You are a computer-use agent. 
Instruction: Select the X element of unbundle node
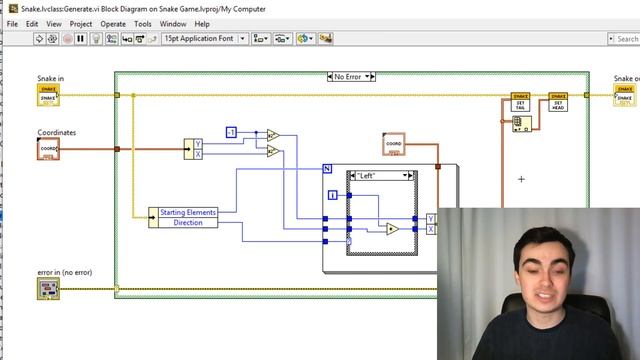[198, 154]
